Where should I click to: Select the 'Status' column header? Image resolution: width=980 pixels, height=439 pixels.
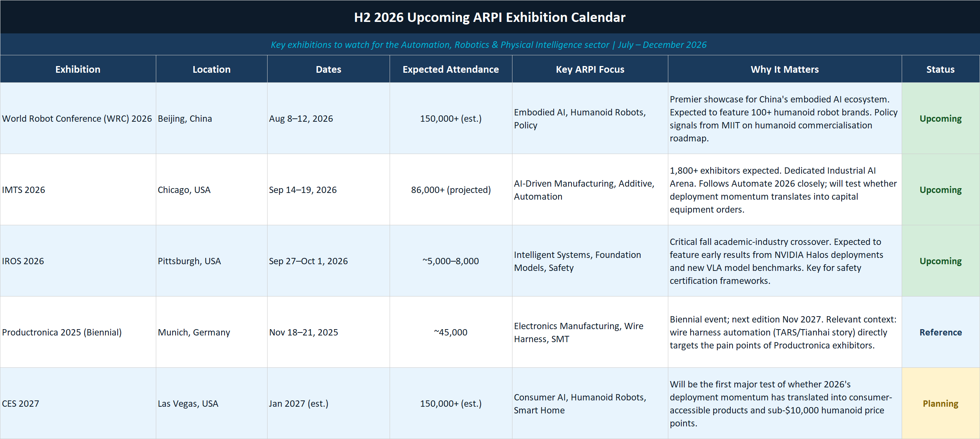(x=941, y=69)
